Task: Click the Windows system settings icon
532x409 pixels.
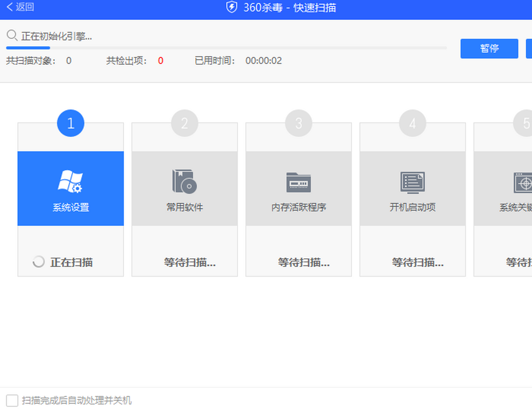Action: coord(70,182)
